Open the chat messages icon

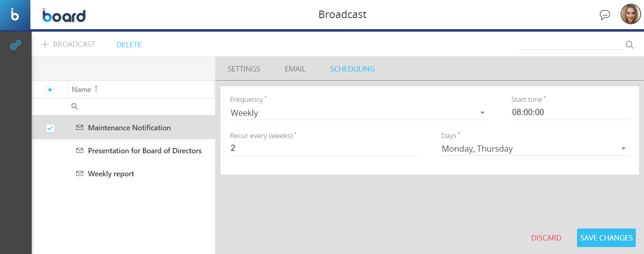[x=605, y=15]
